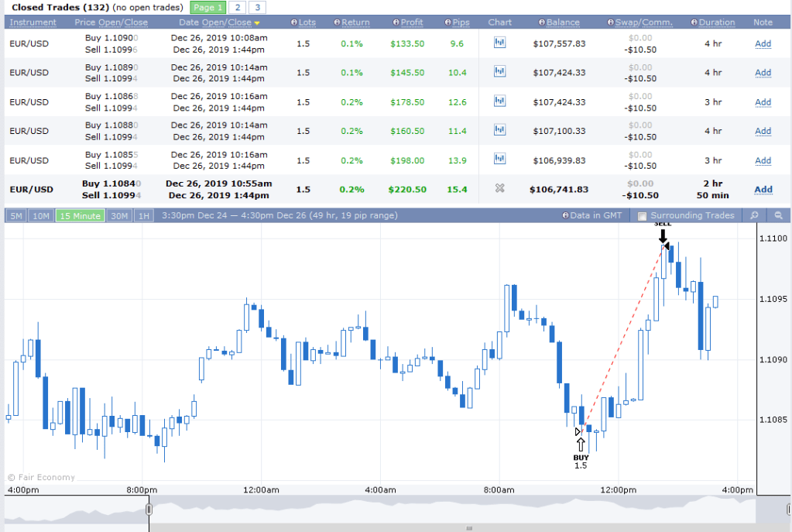Open chart for the $133.50 profit trade
Viewport: 792px width, 532px height.
(x=499, y=43)
